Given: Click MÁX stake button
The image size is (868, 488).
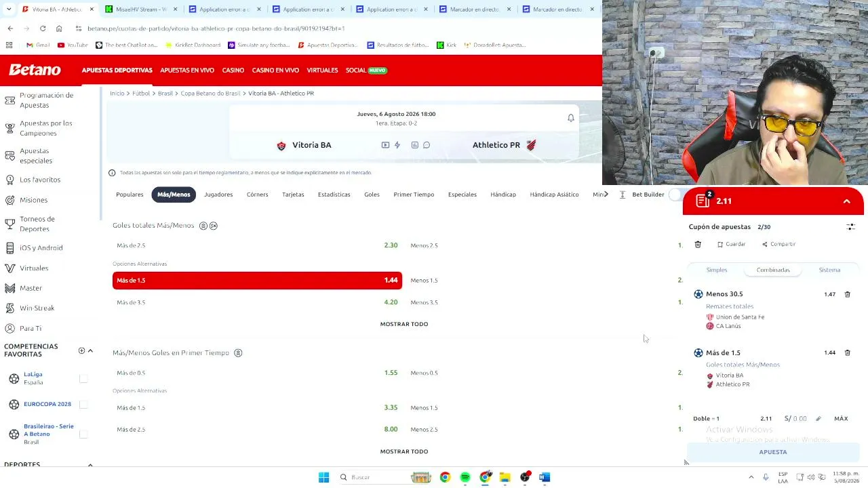Looking at the screenshot, I should (841, 419).
